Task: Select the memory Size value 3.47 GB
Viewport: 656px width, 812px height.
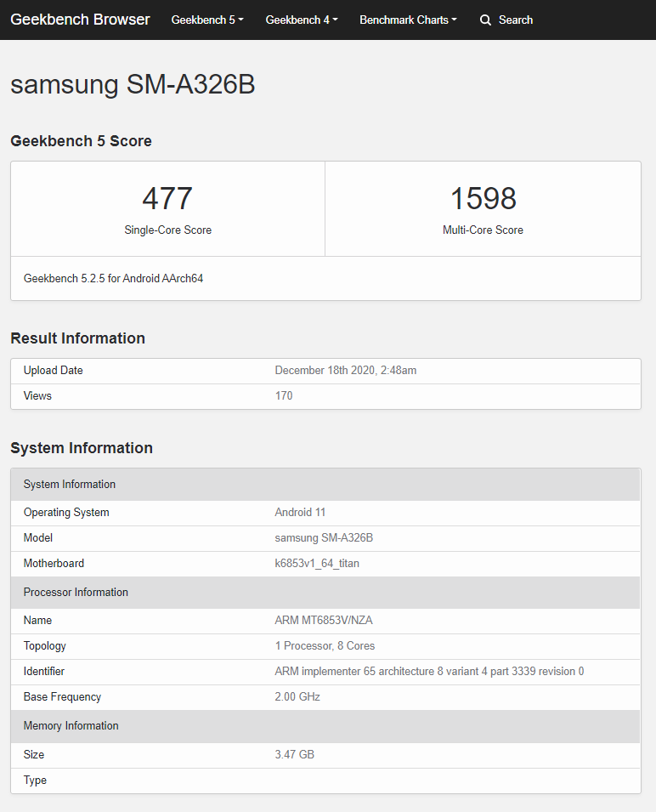Action: pyautogui.click(x=294, y=754)
